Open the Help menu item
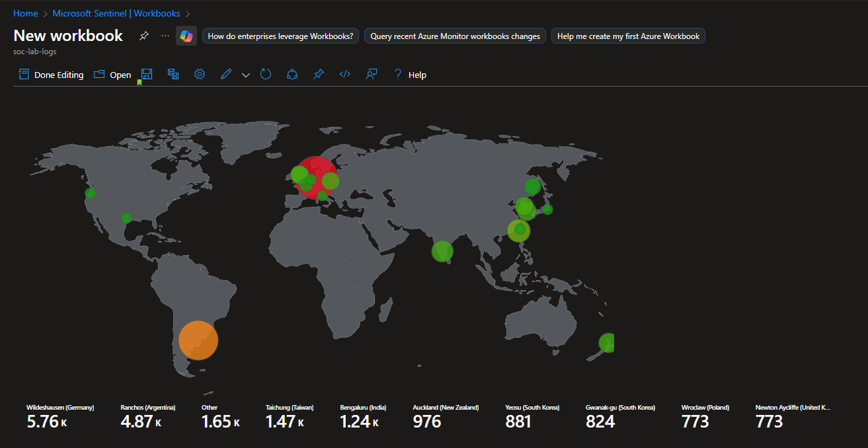868x448 pixels. pyautogui.click(x=410, y=75)
